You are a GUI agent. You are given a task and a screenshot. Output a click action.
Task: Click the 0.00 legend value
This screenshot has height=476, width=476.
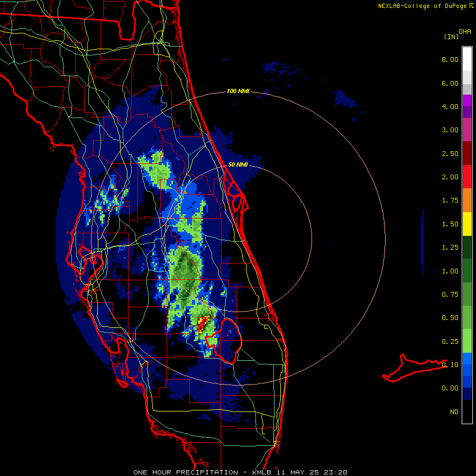coord(450,388)
